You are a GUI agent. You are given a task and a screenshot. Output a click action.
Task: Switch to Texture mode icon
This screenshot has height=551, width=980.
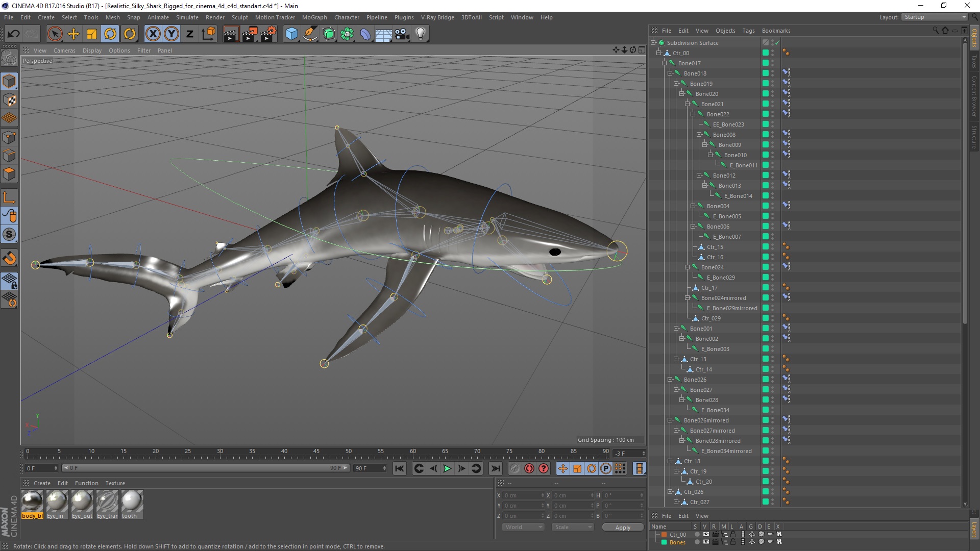coord(9,100)
